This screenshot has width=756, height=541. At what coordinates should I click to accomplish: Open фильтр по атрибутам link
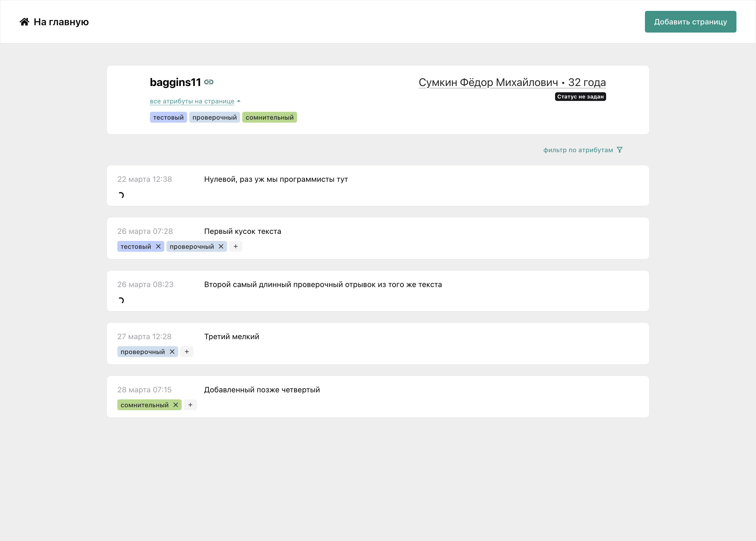point(578,150)
